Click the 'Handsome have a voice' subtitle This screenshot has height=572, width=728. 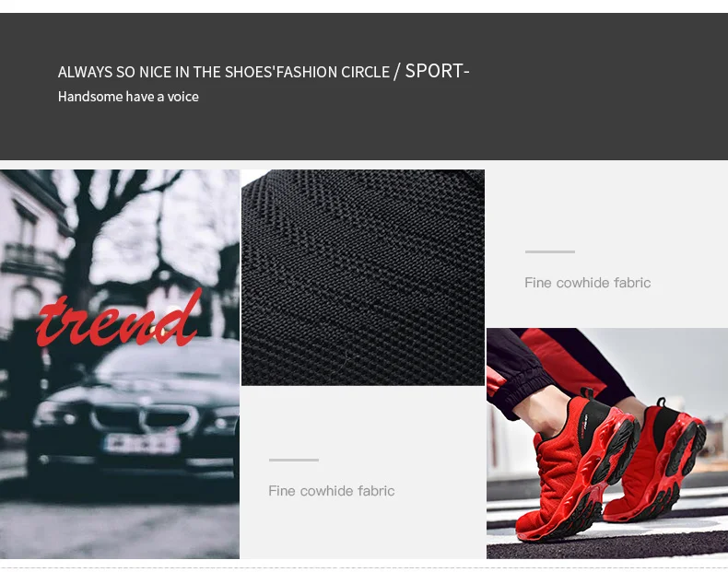pos(128,97)
